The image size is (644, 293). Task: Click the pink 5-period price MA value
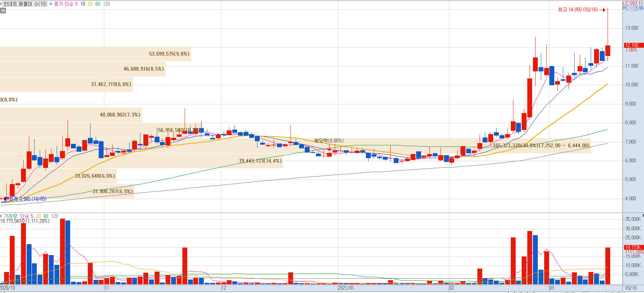(x=76, y=4)
